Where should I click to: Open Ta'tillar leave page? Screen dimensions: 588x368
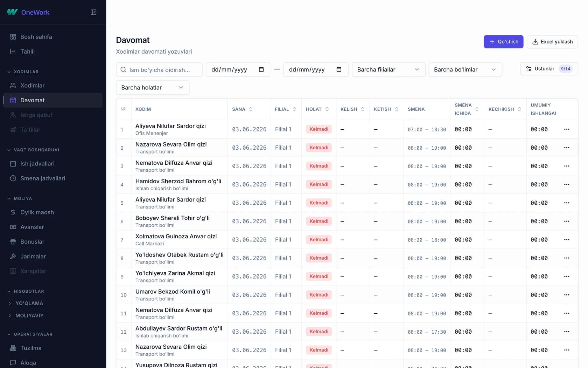pos(53,130)
